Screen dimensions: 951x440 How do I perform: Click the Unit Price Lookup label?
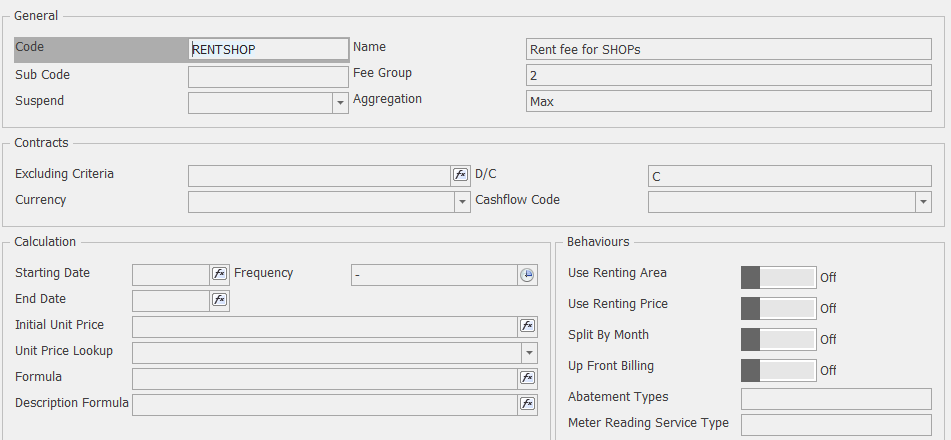(64, 351)
